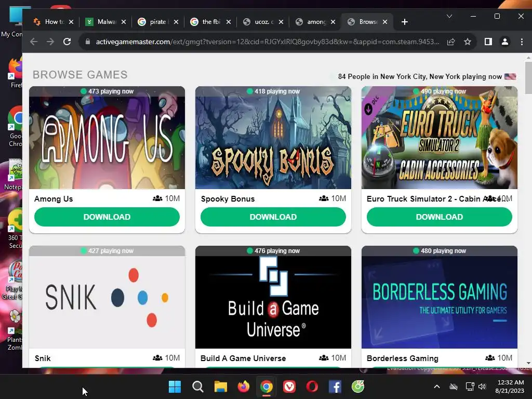Open the green circular taskbar app icon
532x399 pixels.
coord(358,387)
